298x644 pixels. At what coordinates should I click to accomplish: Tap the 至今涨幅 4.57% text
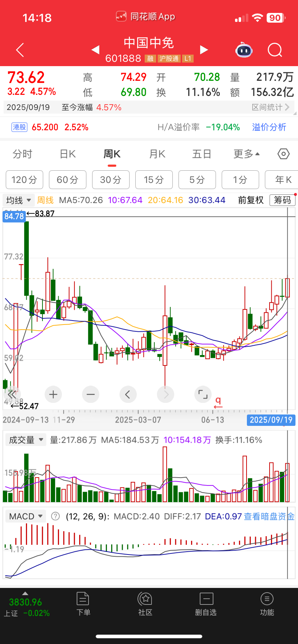point(91,107)
